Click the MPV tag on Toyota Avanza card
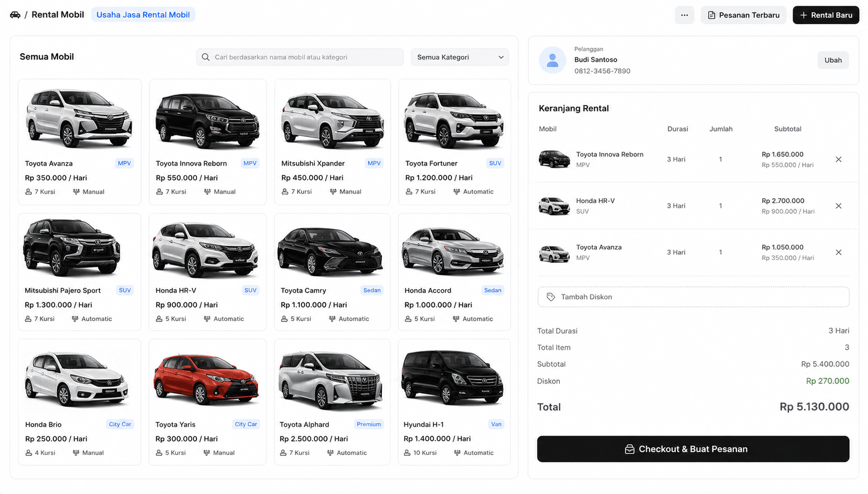Screen dimensions: 868x494 click(x=124, y=163)
